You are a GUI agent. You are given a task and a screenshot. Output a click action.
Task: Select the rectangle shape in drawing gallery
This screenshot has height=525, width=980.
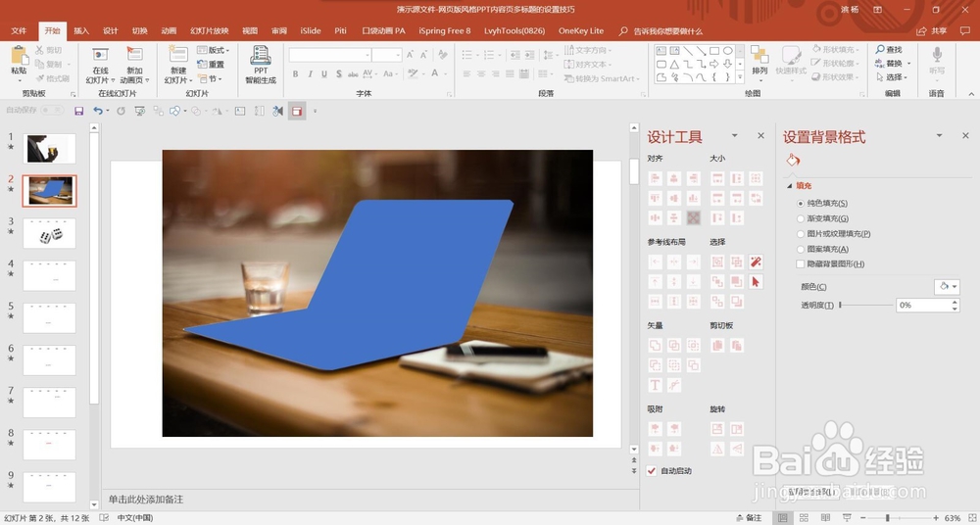coord(714,51)
